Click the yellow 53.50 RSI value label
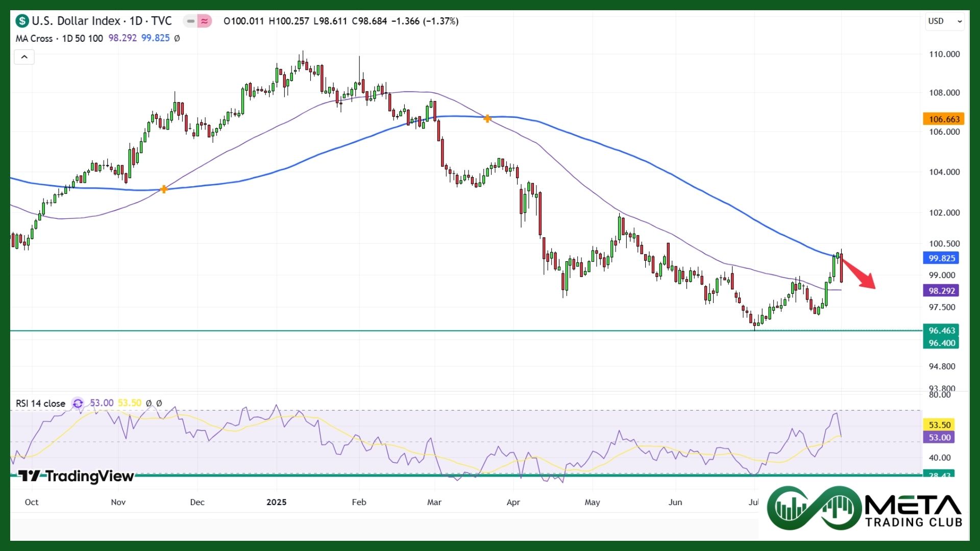This screenshot has width=980, height=551. [939, 425]
